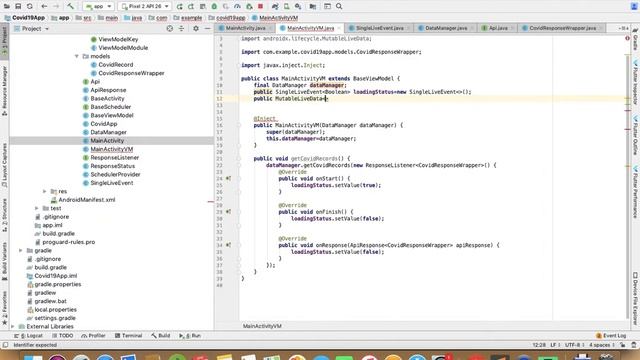Click the onStart override gutter icon
Image resolution: width=640 pixels, height=360 pixels.
[229, 178]
